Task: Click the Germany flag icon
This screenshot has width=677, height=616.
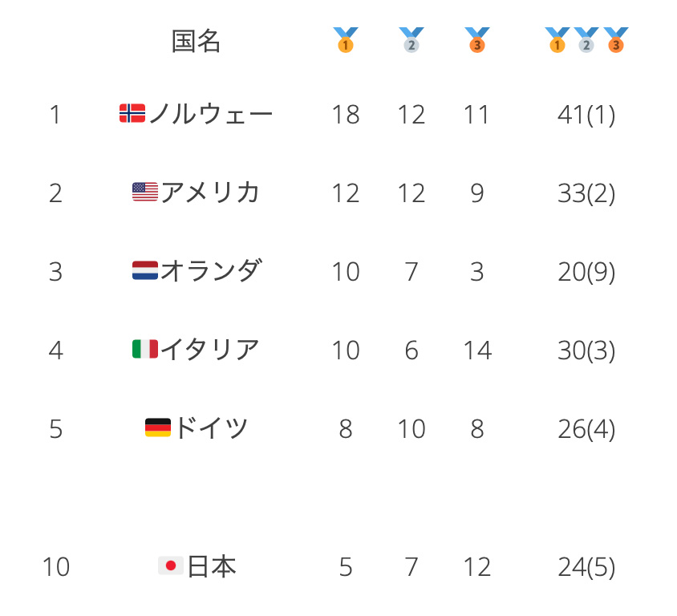Action: [158, 428]
